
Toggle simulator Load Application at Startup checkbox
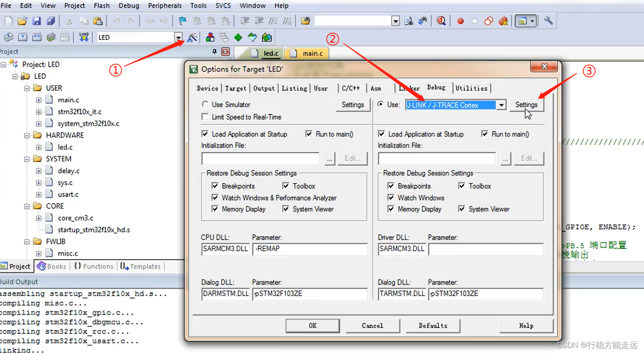(x=205, y=134)
